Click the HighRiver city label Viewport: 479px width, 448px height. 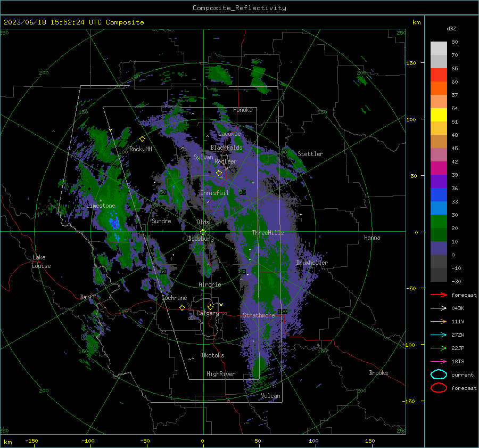click(x=221, y=374)
